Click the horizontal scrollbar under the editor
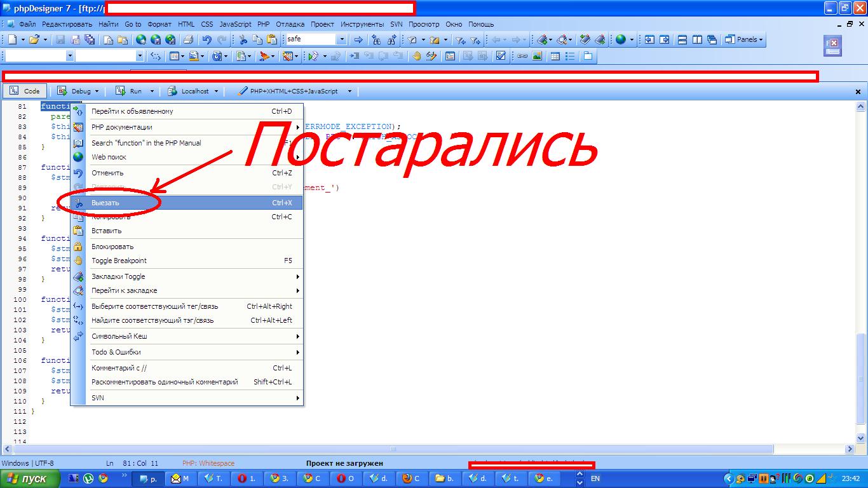This screenshot has width=868, height=488. tap(394, 449)
